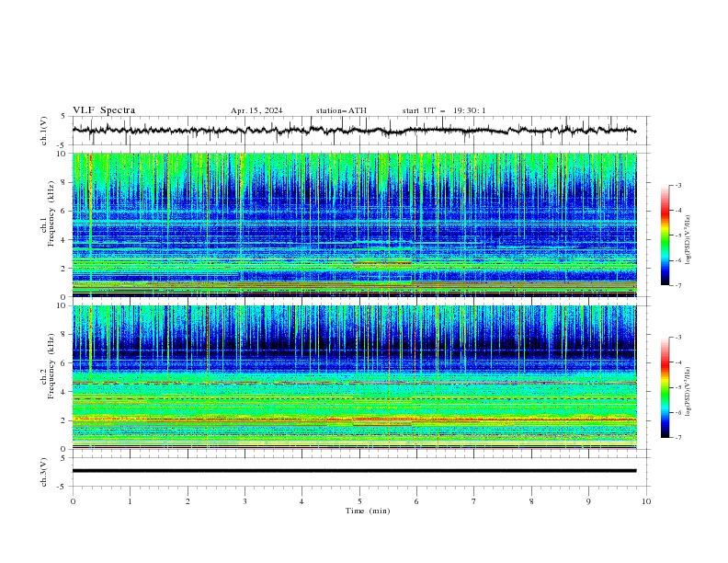Screen dimensions: 728x563
Task: Click time axis tick label "9"
Action: pos(588,501)
